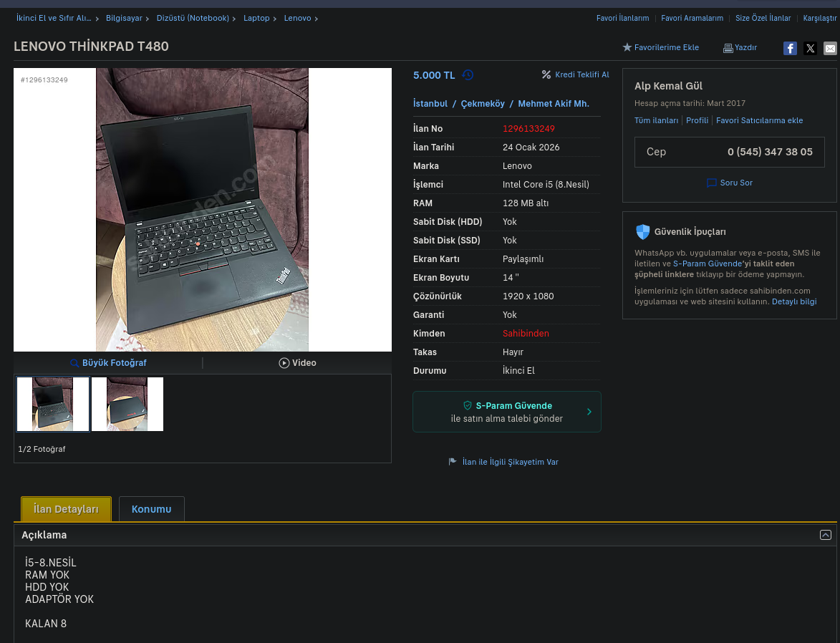This screenshot has width=840, height=643.
Task: Click the Yazdır link
Action: 745,48
